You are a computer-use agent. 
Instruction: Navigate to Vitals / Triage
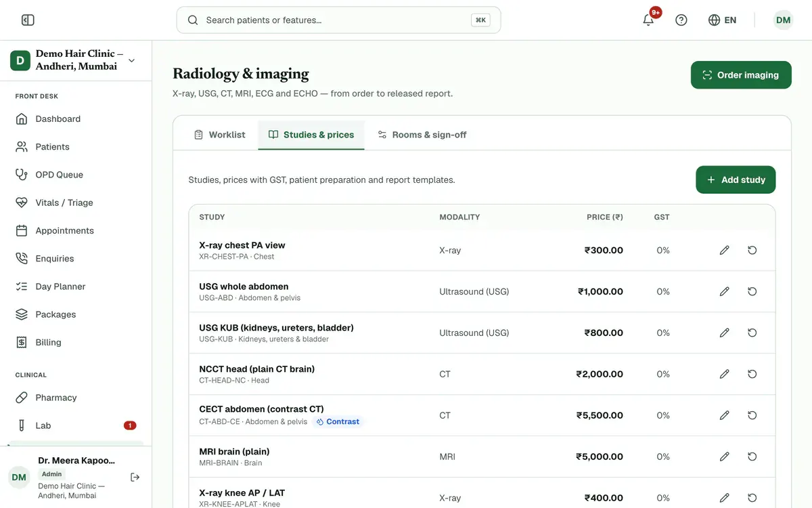[76, 203]
